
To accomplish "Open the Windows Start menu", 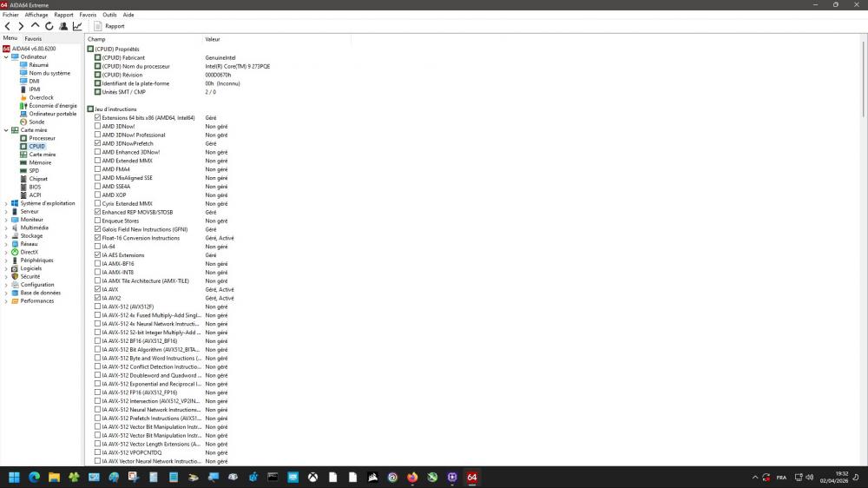I will point(14,477).
